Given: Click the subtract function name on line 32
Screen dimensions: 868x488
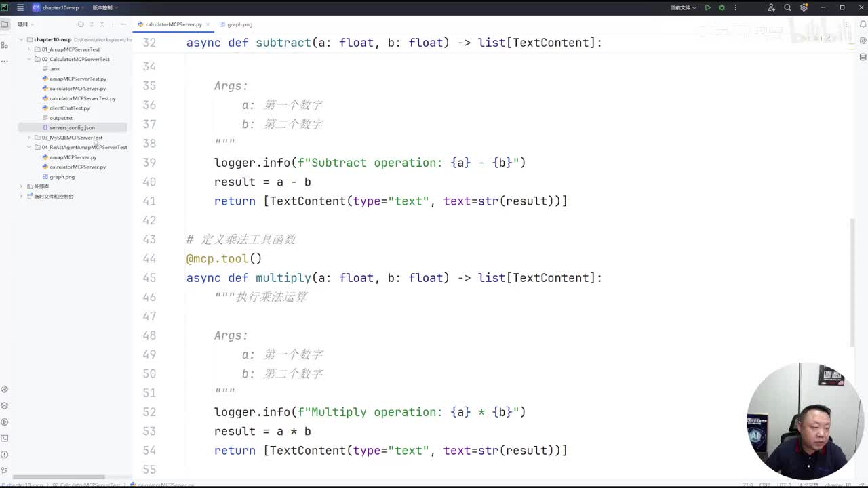Looking at the screenshot, I should (283, 43).
